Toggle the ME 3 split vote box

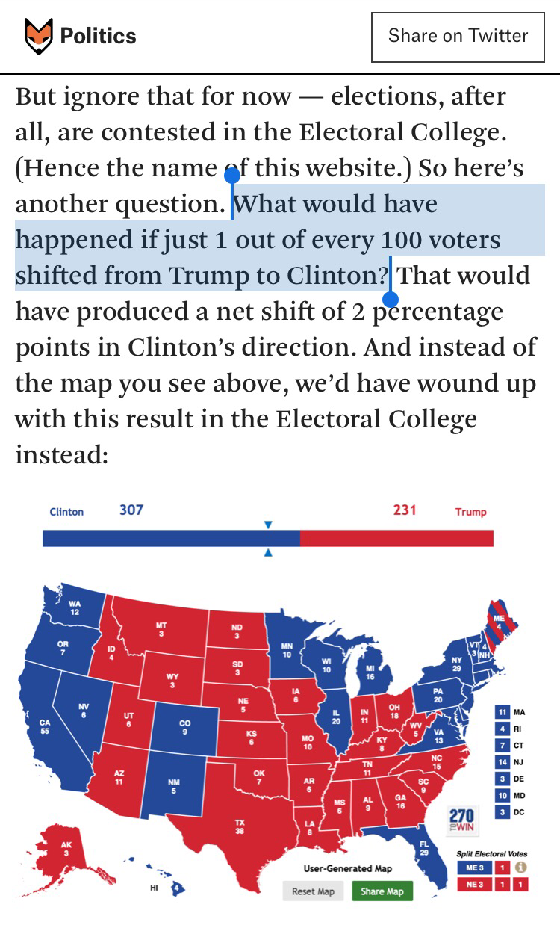(473, 868)
